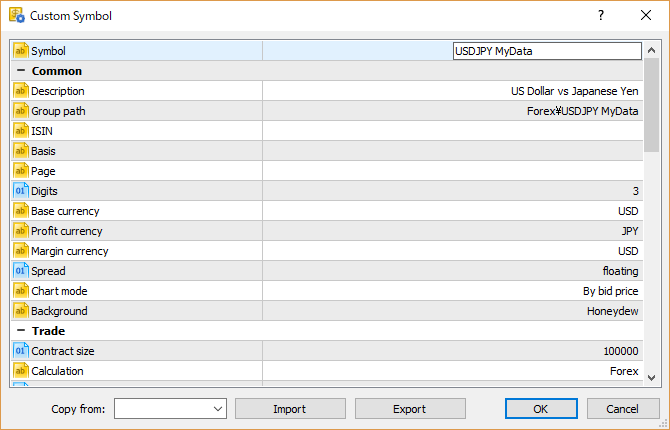Click the icon next to Spread
Viewport: 670px width, 430px height.
[x=21, y=271]
